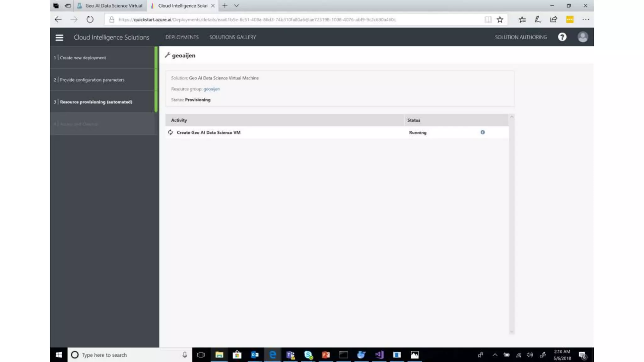Screen dimensions: 644x362
Task: Click the info icon beside Running status
Action: 482,132
